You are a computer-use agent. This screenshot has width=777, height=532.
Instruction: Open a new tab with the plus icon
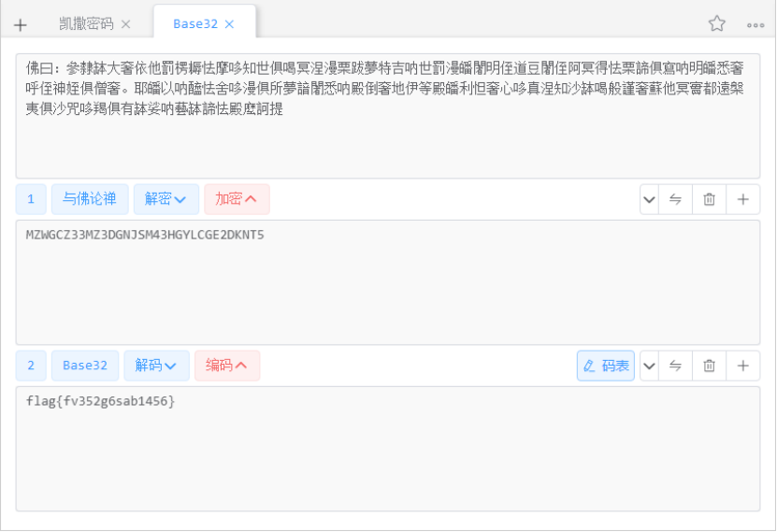(21, 24)
